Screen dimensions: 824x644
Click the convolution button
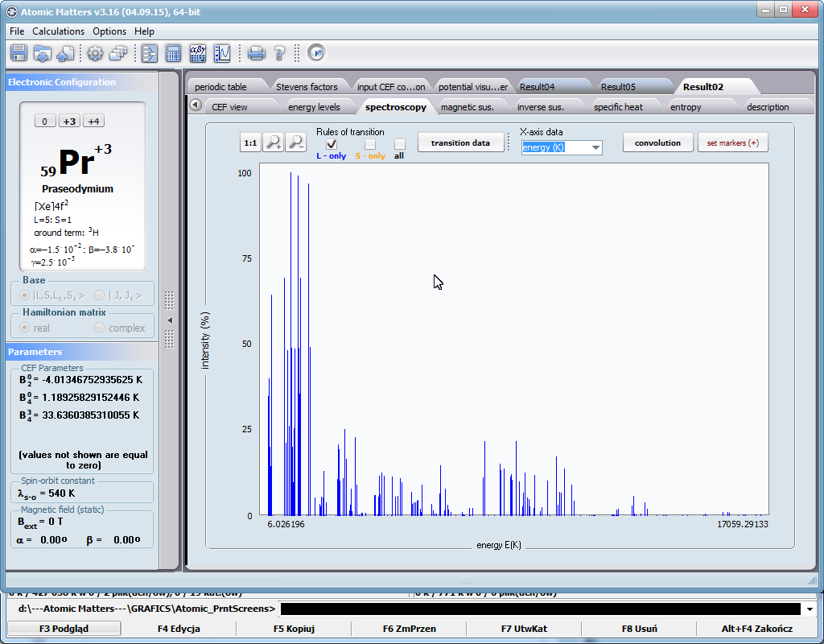pyautogui.click(x=657, y=142)
